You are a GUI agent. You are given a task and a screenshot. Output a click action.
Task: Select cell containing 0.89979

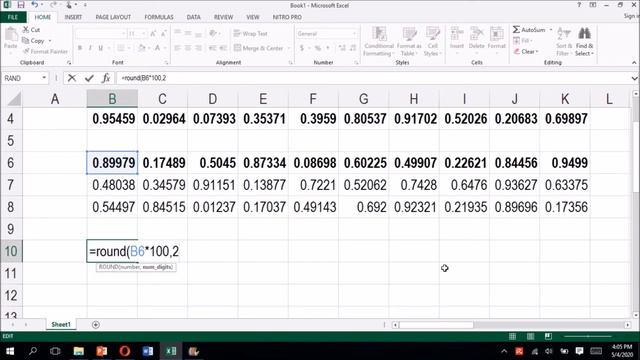pyautogui.click(x=112, y=162)
